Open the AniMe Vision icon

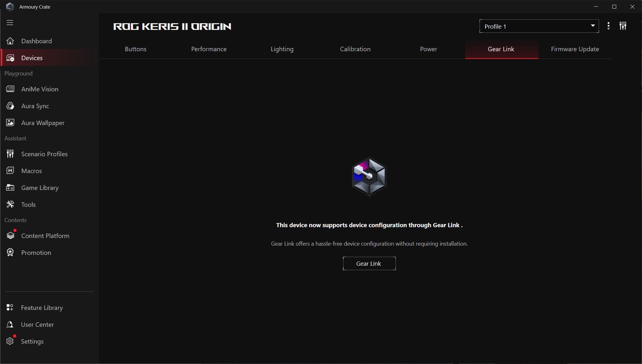click(10, 89)
